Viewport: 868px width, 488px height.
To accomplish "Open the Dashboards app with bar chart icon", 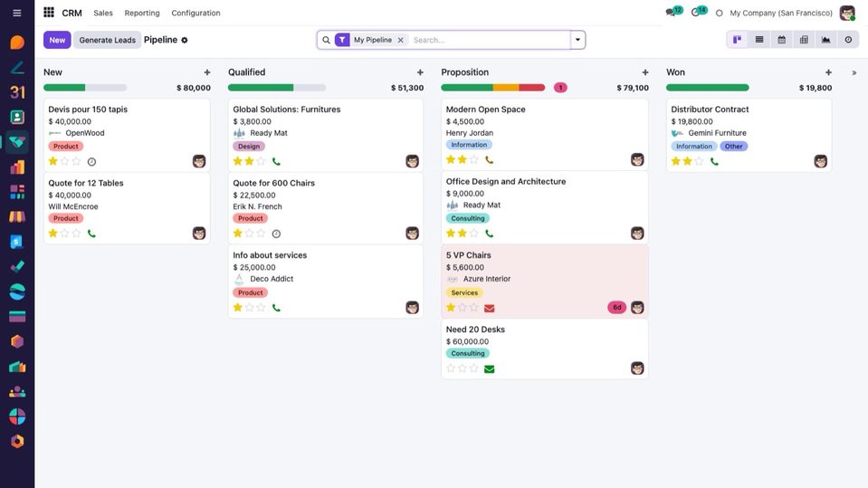I will coord(17,167).
